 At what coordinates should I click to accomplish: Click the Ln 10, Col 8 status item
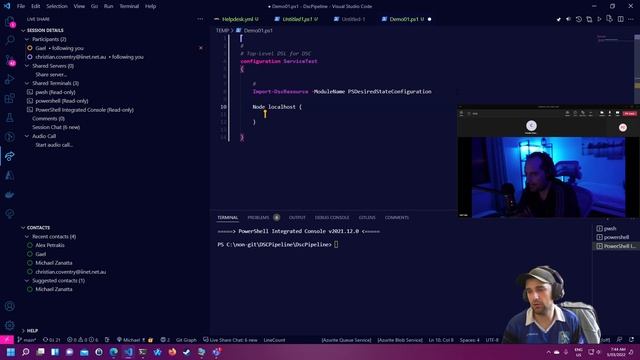tap(441, 340)
